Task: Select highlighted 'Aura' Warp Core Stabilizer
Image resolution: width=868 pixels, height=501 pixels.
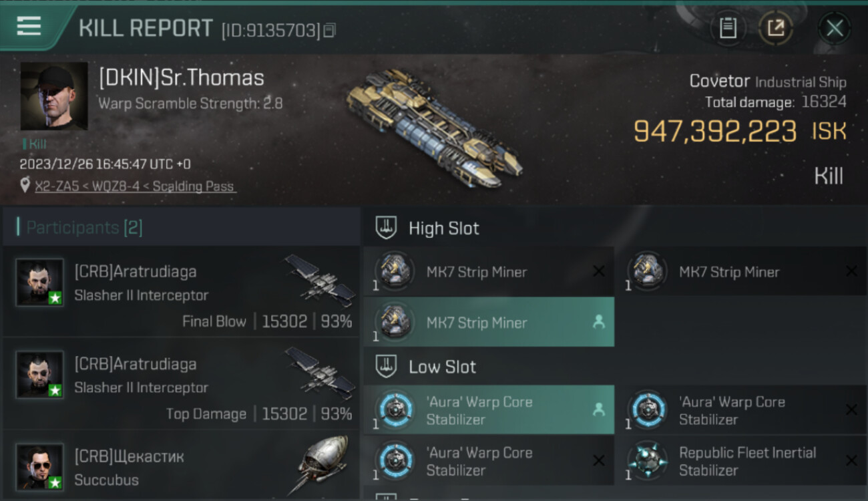Action: coord(489,410)
